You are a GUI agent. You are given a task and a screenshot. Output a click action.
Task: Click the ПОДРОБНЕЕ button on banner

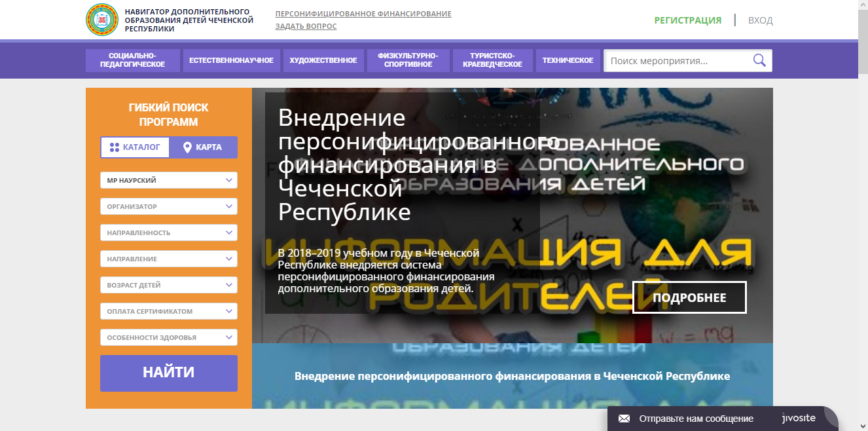[689, 298]
